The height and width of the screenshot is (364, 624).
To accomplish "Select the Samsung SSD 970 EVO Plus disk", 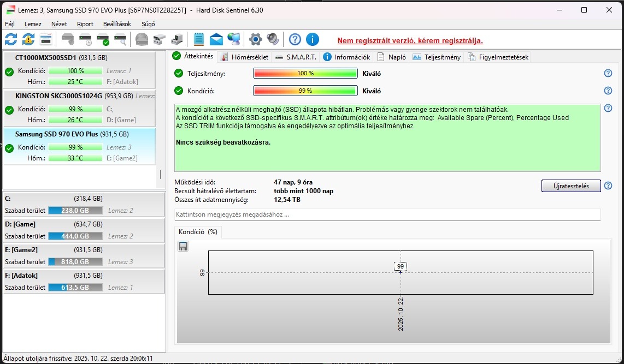I will pyautogui.click(x=79, y=146).
